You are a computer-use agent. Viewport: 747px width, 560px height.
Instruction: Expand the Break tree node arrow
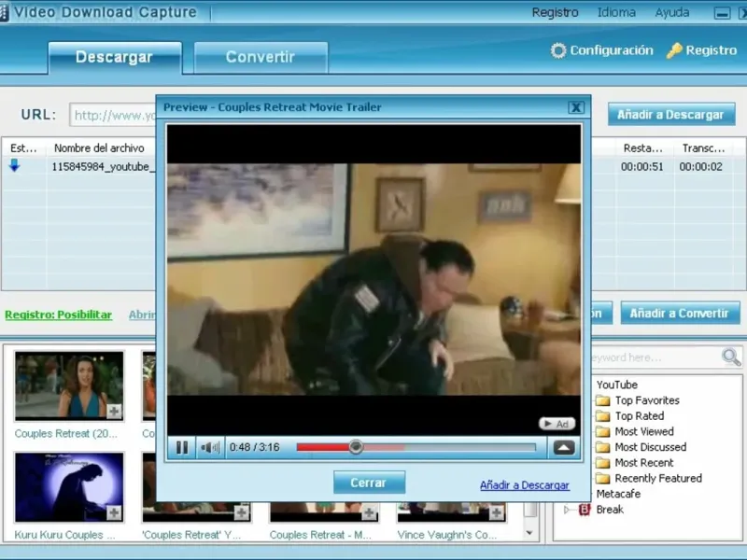click(x=567, y=510)
